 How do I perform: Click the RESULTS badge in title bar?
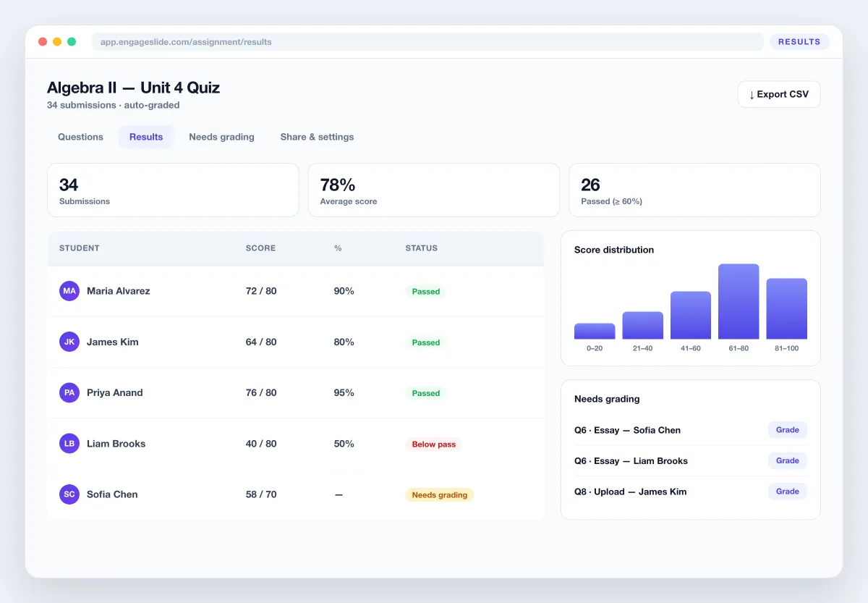[799, 42]
